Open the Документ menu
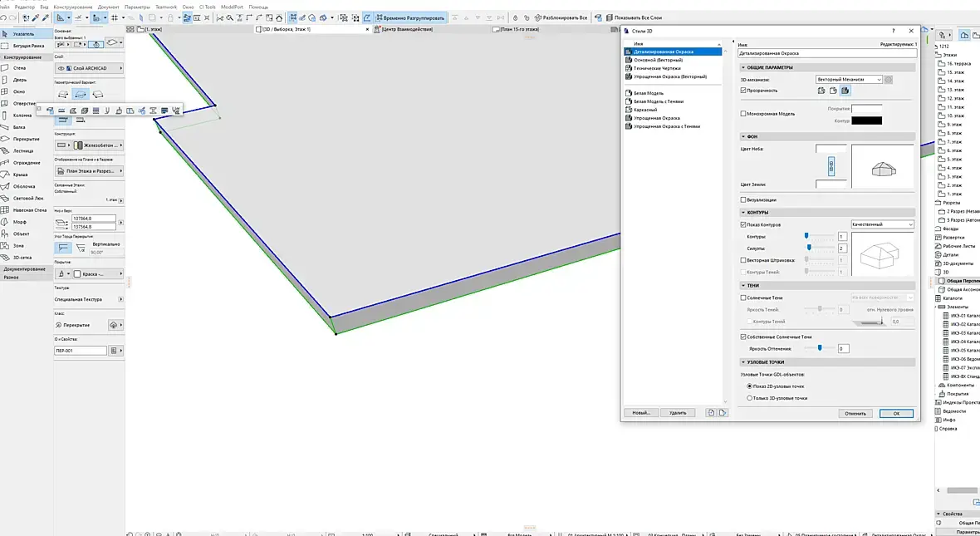 point(108,7)
